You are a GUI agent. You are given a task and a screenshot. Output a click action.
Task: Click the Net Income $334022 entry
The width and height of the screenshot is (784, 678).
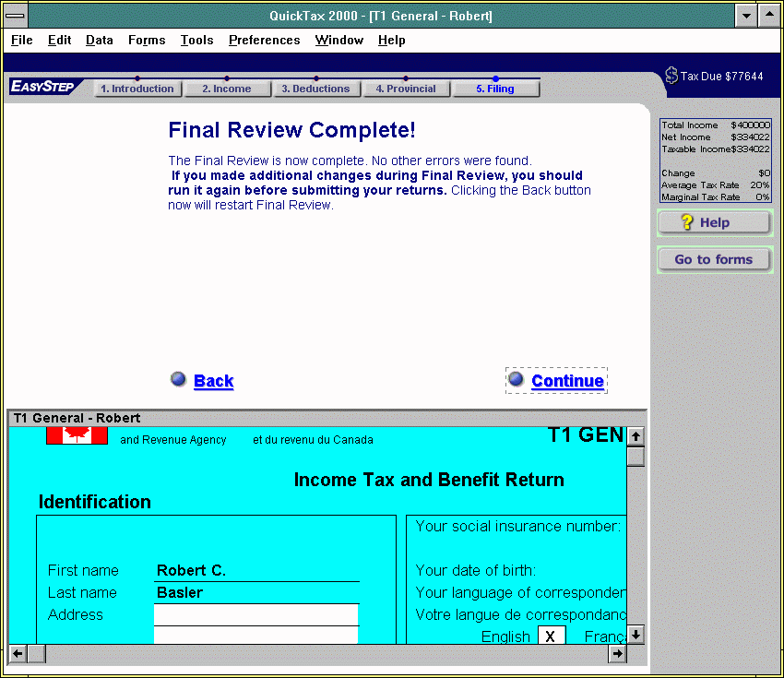pos(716,137)
